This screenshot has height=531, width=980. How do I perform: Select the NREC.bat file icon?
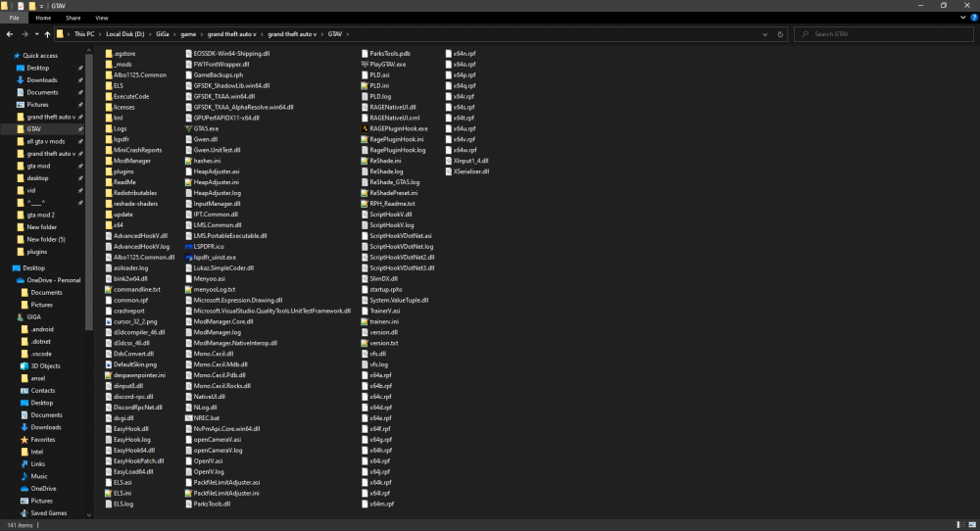tap(189, 418)
